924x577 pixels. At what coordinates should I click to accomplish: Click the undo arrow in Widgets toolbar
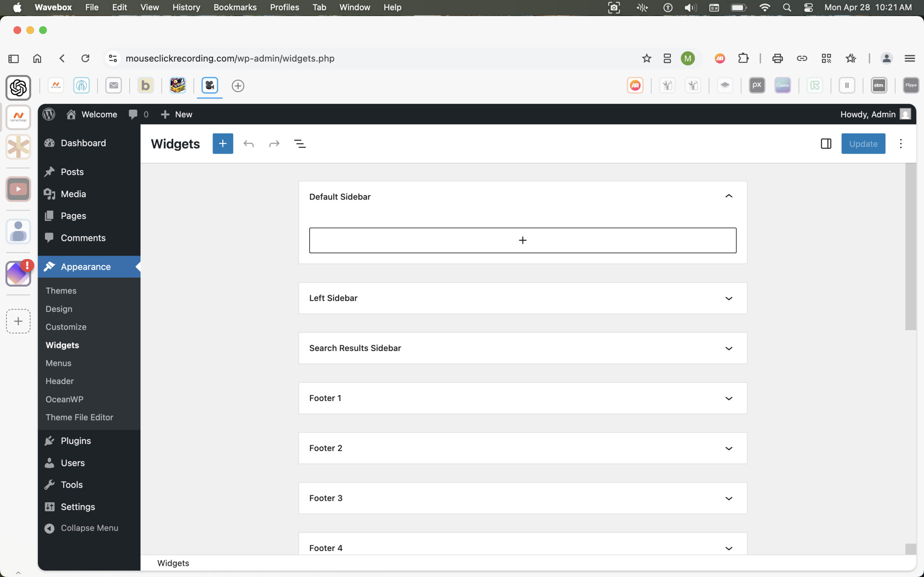click(x=249, y=144)
